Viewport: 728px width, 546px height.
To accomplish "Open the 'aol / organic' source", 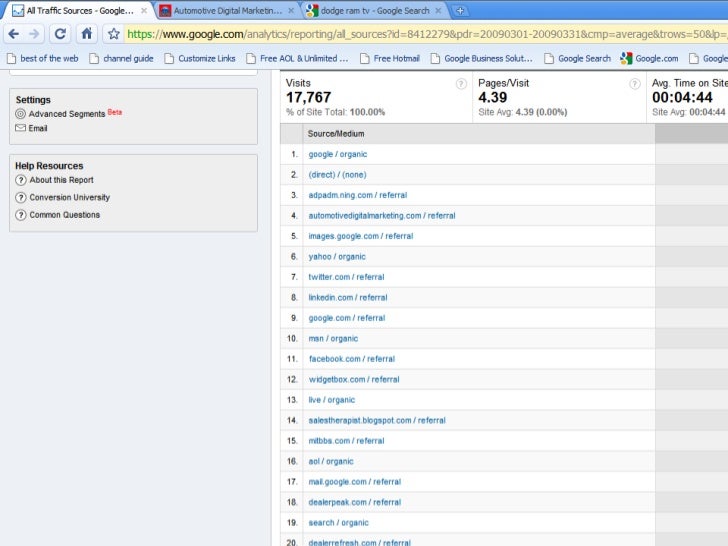I will click(x=331, y=461).
